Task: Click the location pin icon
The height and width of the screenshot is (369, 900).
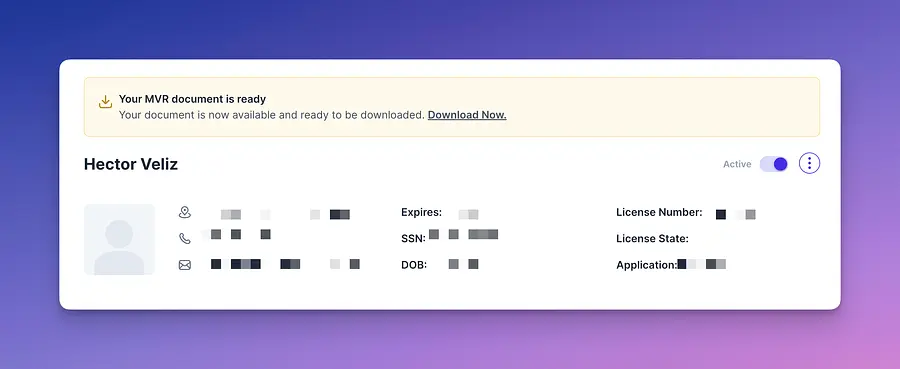Action: [x=184, y=213]
